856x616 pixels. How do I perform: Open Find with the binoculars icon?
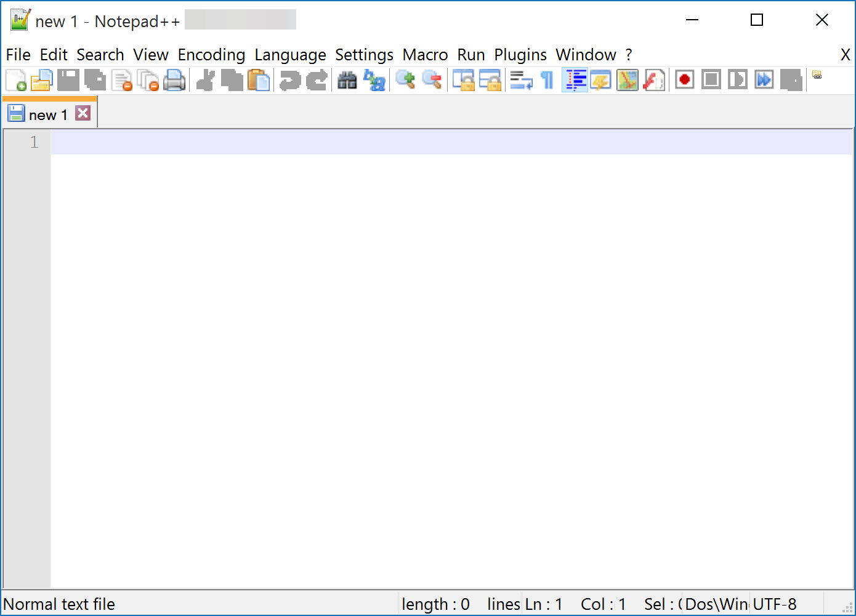click(347, 80)
